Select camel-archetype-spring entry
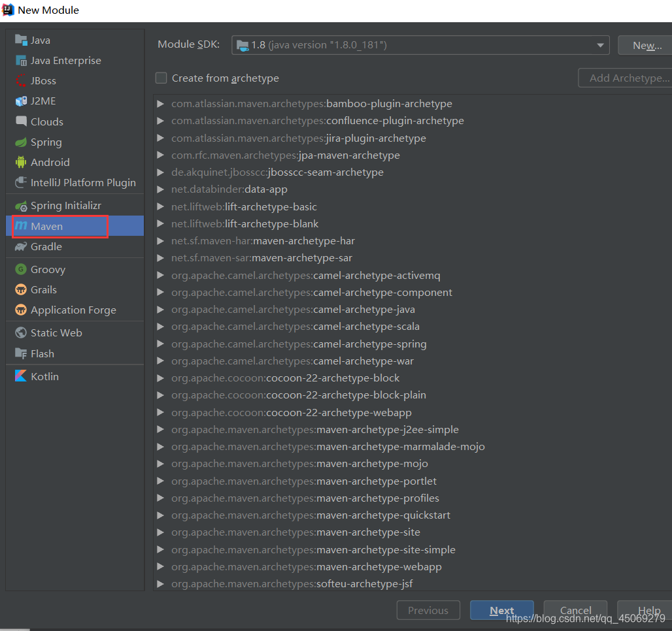Screen dimensions: 672x631 (299, 344)
